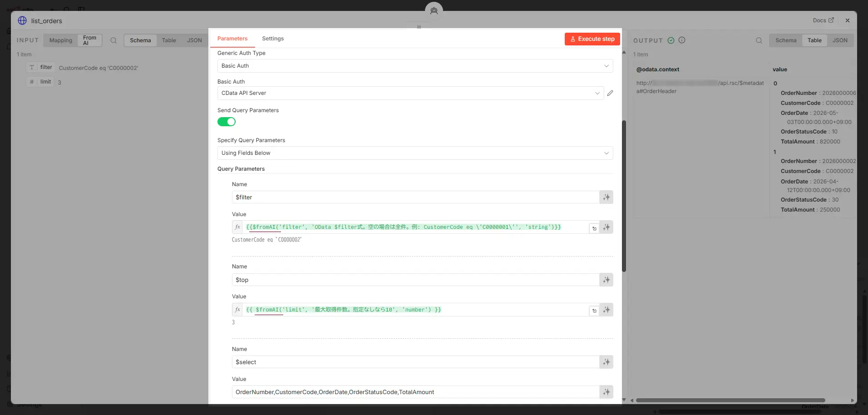
Task: Click the $select name field
Action: (415, 362)
